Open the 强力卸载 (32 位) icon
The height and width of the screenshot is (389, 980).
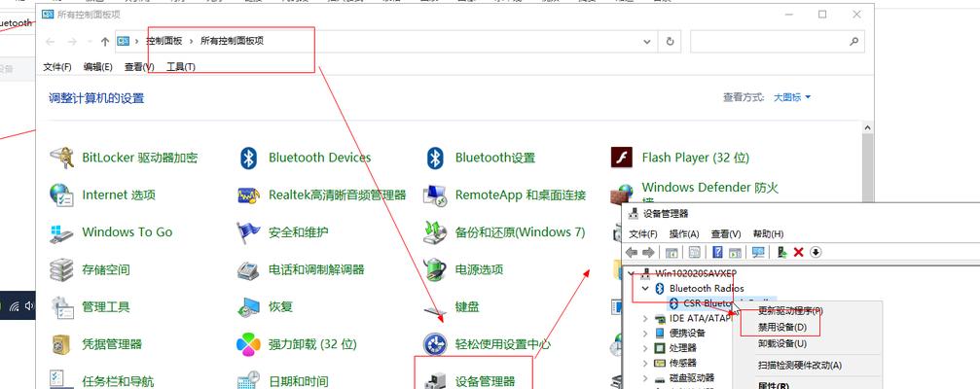[x=249, y=344]
